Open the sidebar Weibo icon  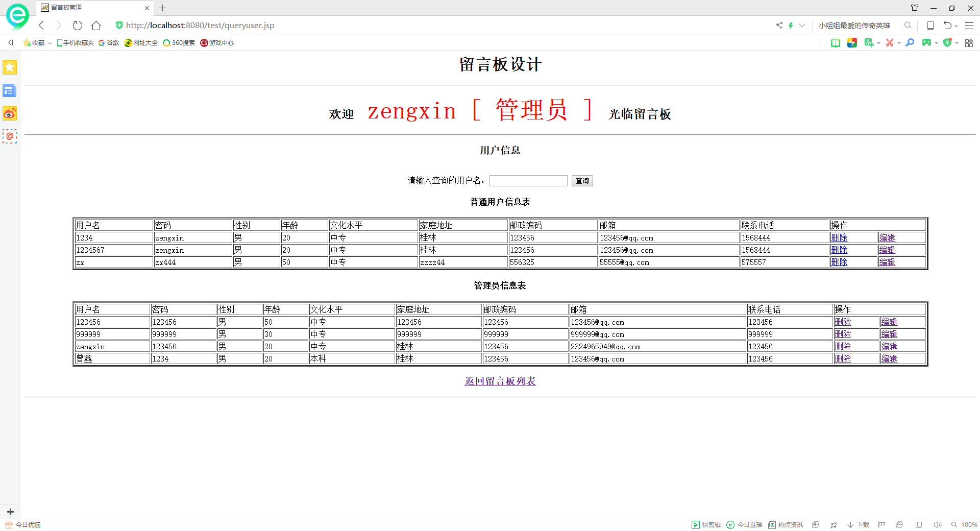click(x=10, y=113)
